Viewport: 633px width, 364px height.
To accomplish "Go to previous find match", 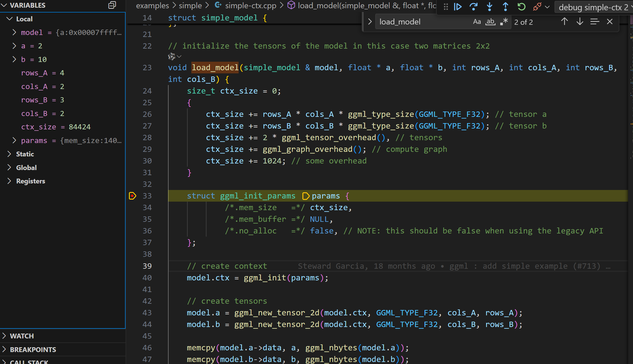I will [564, 22].
